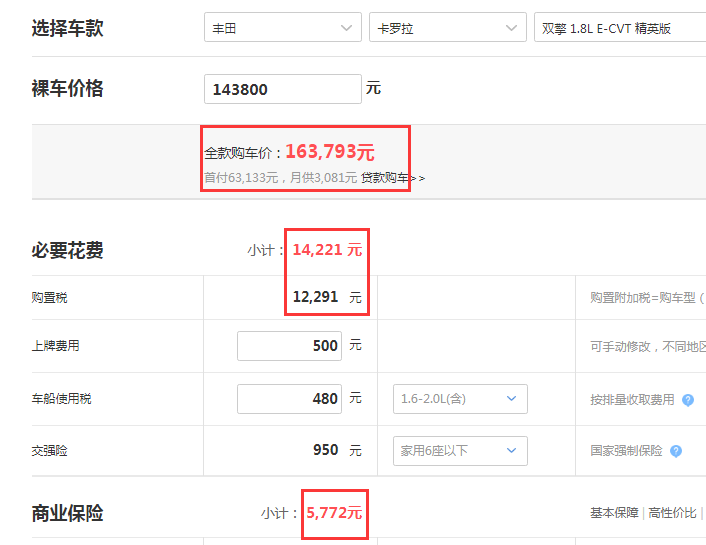The width and height of the screenshot is (706, 545).
Task: Click the 商业保险 subtotal 5,772元
Action: click(334, 513)
